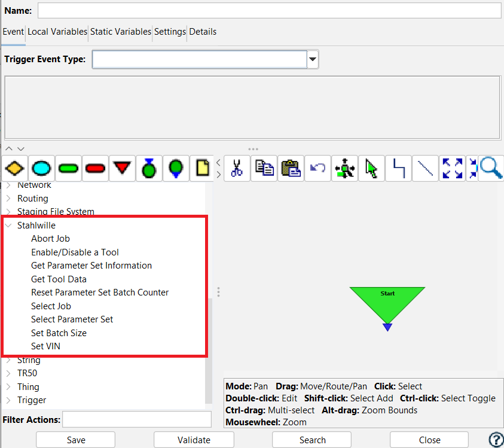This screenshot has width=504, height=448.
Task: Choose the red inverted triangle shape
Action: [x=122, y=168]
